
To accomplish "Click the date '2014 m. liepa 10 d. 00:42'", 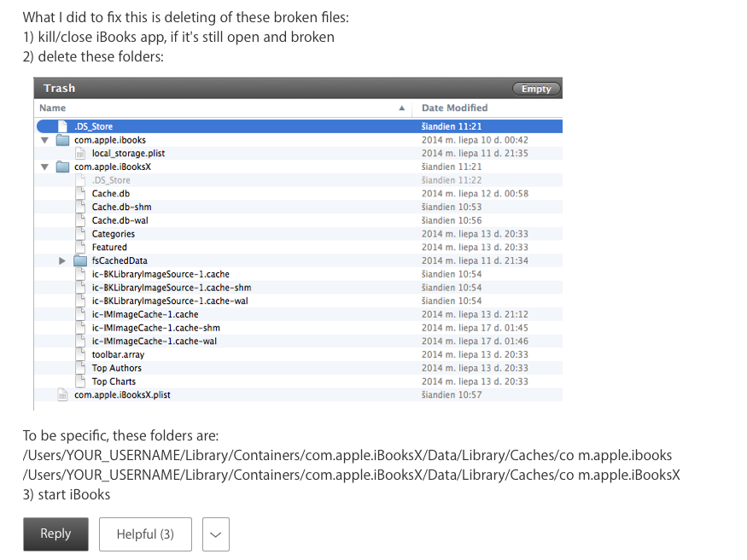I will [x=475, y=140].
